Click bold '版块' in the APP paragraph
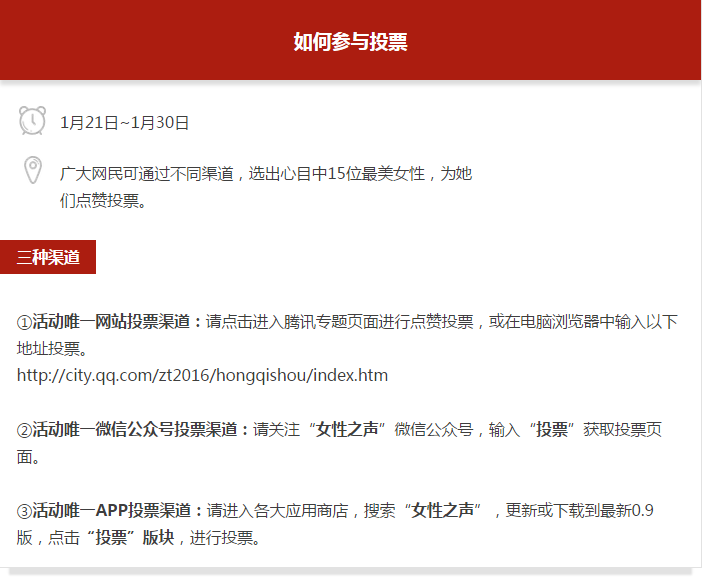This screenshot has width=702, height=577. 158,538
